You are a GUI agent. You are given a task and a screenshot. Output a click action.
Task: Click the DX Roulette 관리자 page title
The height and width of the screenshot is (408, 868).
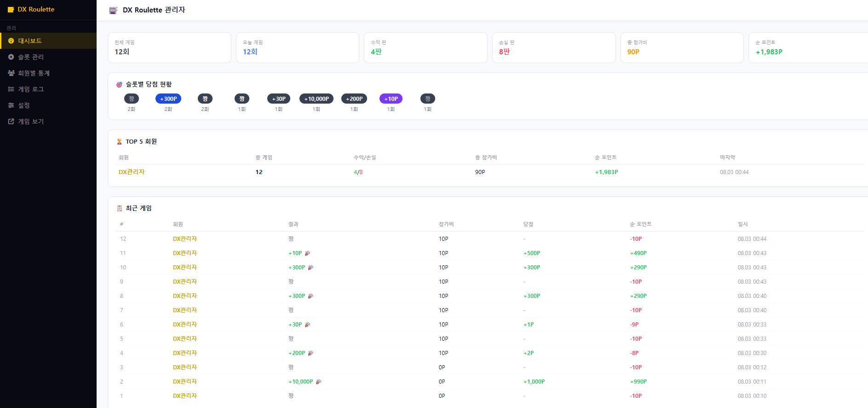point(154,10)
